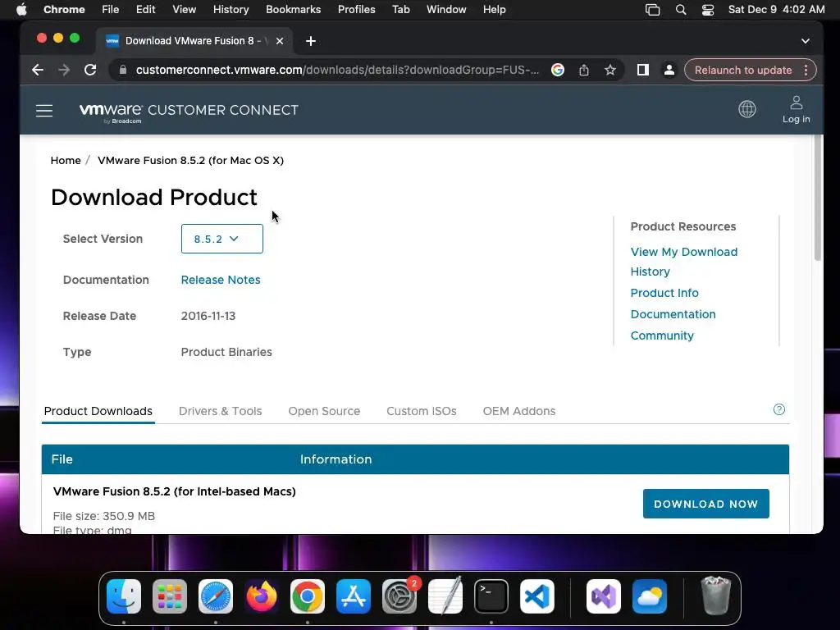Open the Release Notes link
This screenshot has width=840, height=630.
221,281
